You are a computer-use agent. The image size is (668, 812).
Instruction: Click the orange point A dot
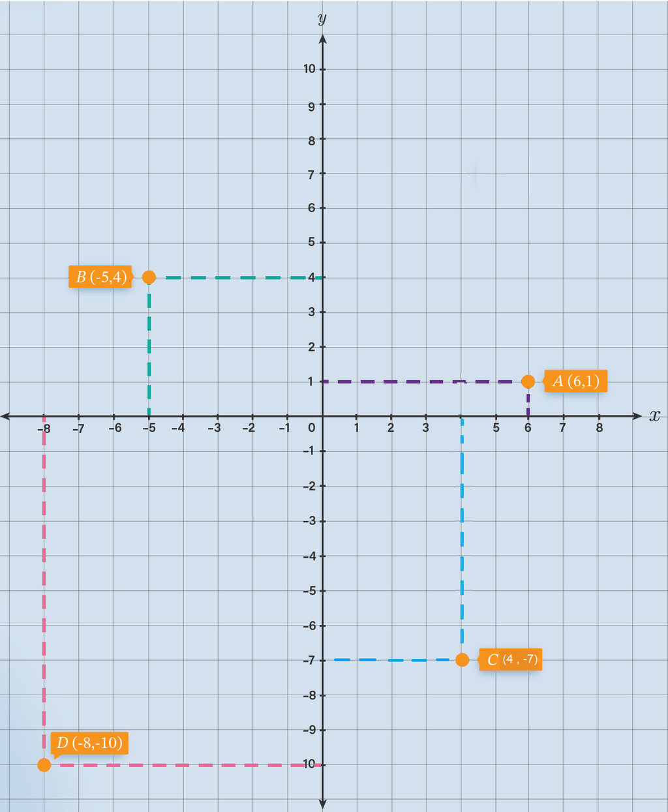pyautogui.click(x=528, y=382)
